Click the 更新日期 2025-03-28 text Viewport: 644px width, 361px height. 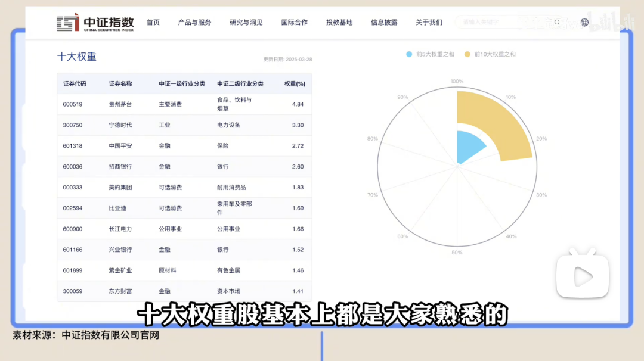pyautogui.click(x=287, y=60)
